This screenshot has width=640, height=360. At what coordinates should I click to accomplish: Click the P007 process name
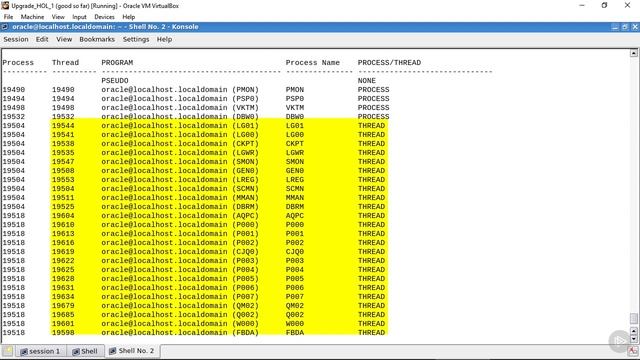point(295,296)
